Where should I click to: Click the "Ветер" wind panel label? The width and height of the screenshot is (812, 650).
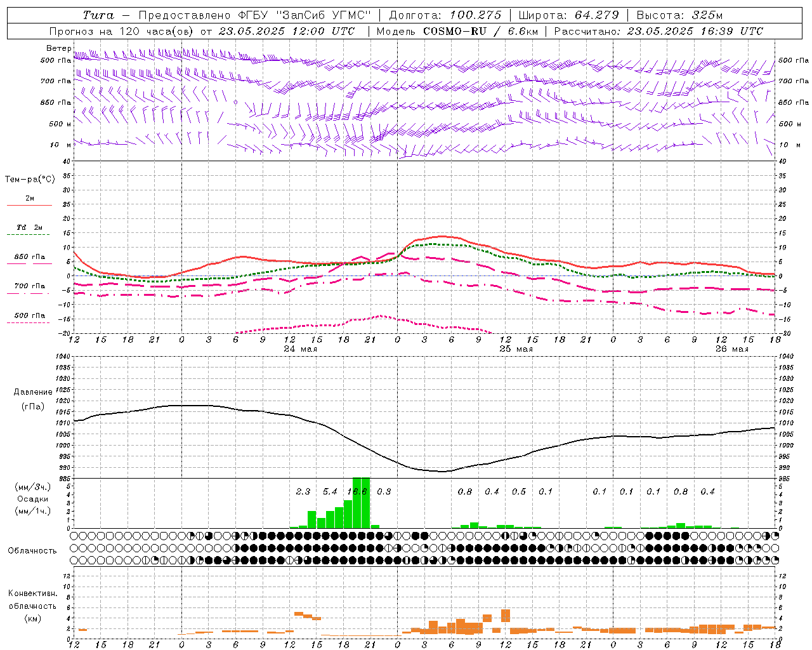click(59, 48)
